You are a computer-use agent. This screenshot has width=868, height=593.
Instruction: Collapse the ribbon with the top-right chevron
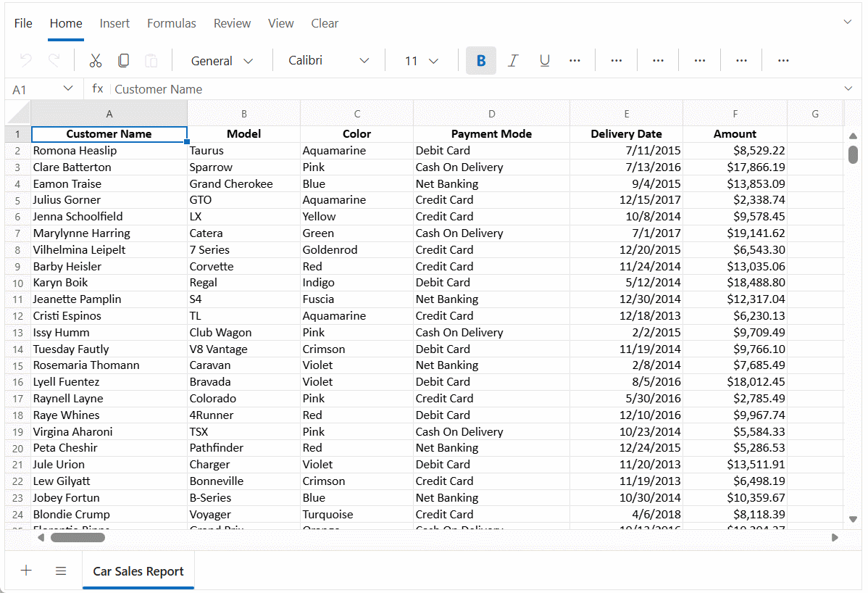click(x=848, y=22)
